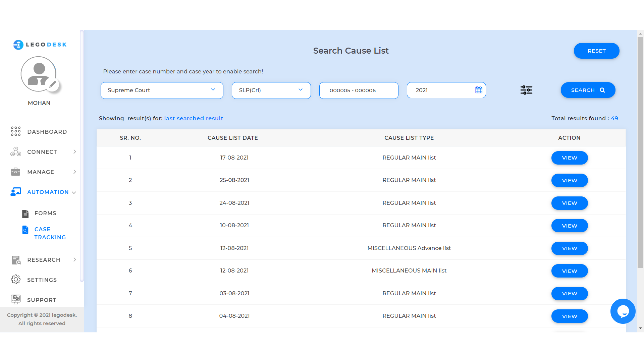Click the case number range field
Image resolution: width=644 pixels, height=362 pixels.
(x=359, y=90)
